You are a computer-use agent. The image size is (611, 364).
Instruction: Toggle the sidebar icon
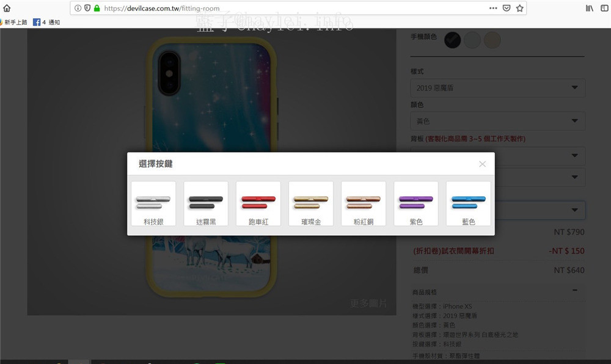point(604,8)
